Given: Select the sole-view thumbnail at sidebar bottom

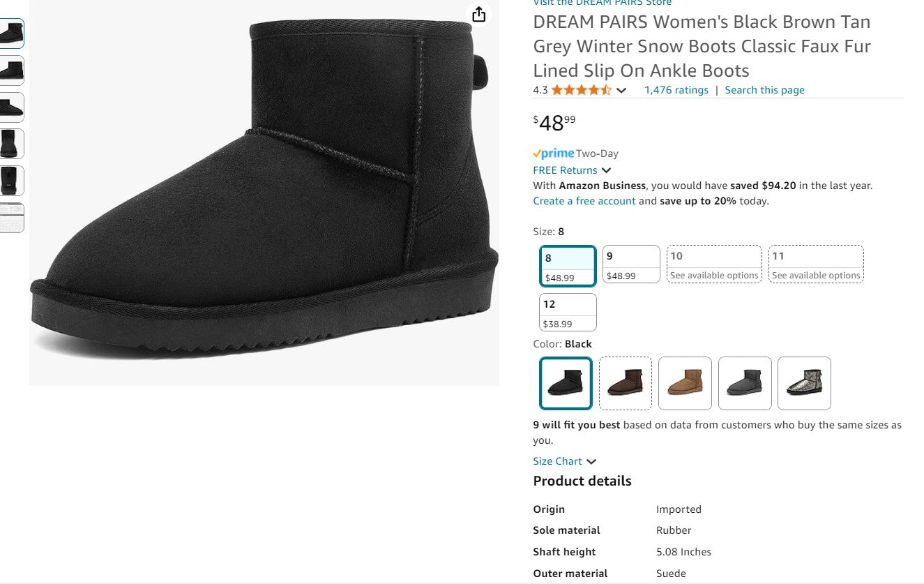Looking at the screenshot, I should click(x=12, y=218).
